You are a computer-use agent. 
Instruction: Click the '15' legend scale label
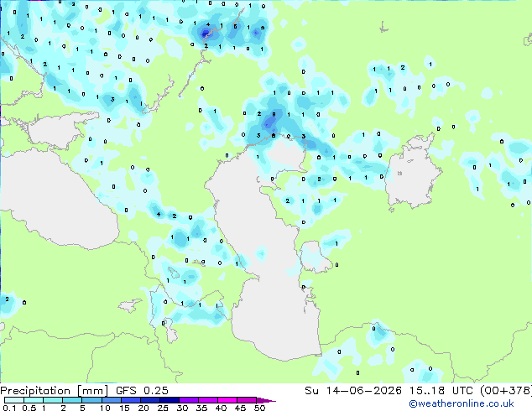124,408
